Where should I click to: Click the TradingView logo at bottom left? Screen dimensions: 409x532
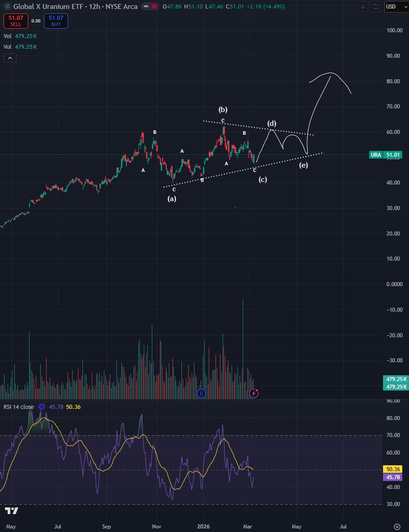click(x=12, y=511)
